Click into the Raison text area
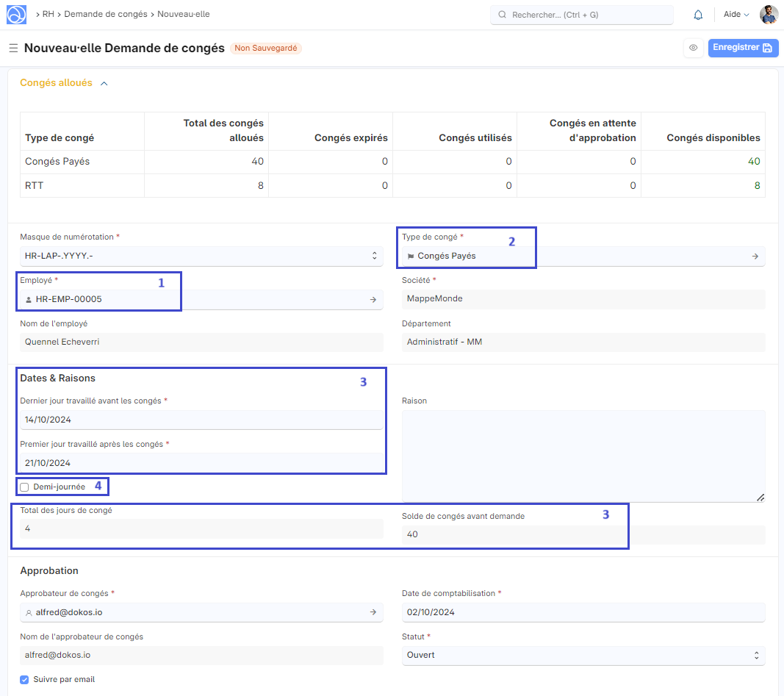 (x=583, y=456)
